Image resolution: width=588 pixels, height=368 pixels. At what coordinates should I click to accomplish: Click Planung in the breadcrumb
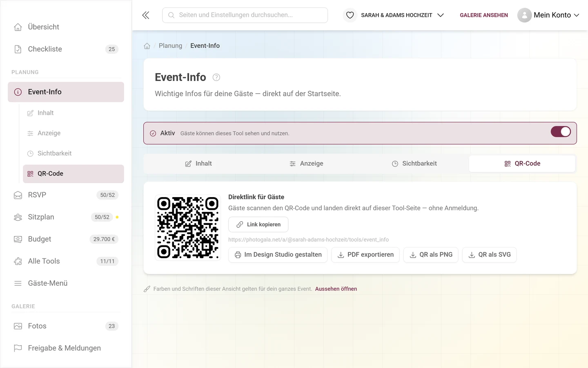[170, 46]
